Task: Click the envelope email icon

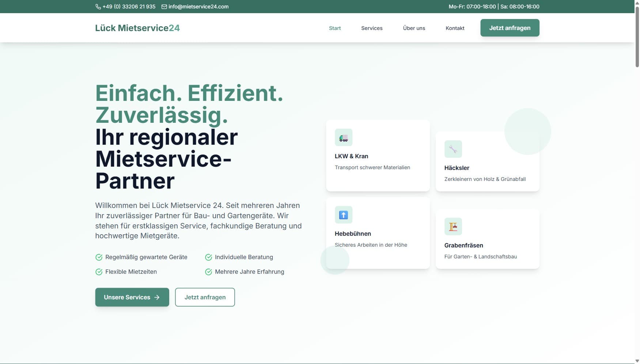Action: (x=164, y=7)
